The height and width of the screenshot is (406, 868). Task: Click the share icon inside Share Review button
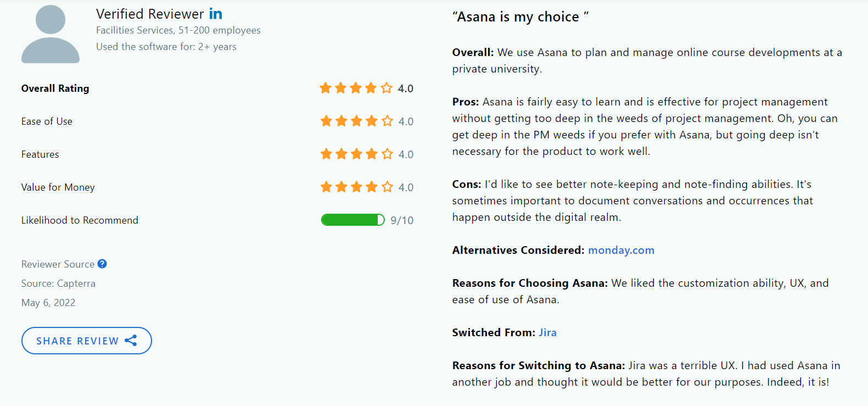[x=131, y=341]
